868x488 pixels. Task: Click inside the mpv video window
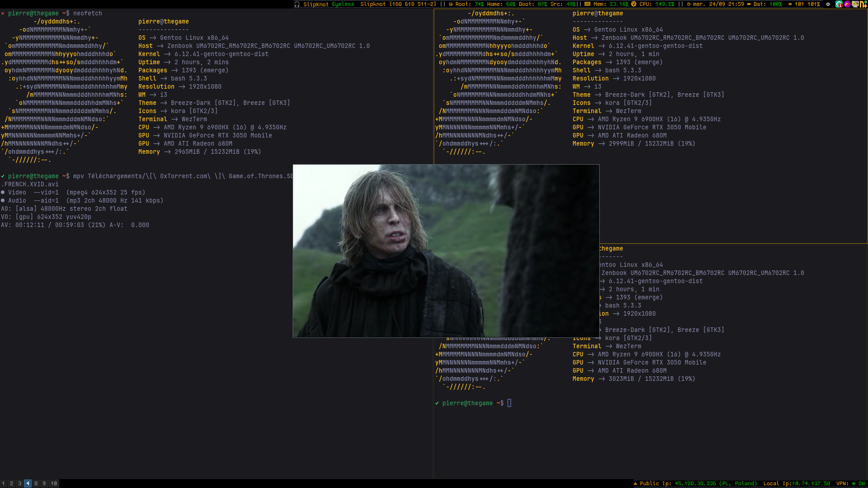coord(446,251)
